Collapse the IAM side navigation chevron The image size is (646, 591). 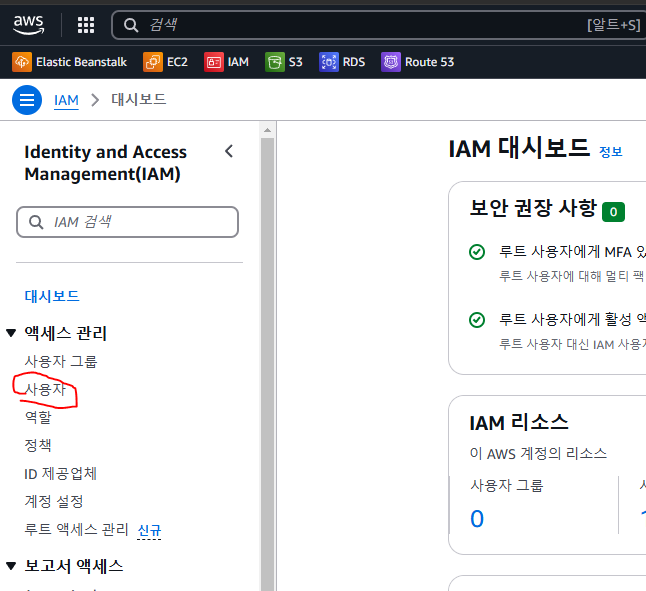229,152
